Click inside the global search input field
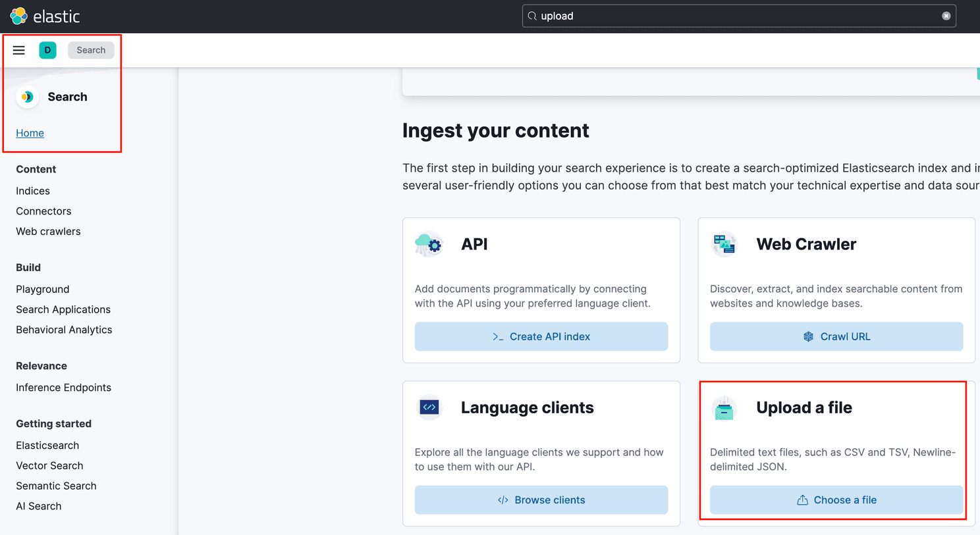Viewport: 980px width, 535px height. pos(724,16)
